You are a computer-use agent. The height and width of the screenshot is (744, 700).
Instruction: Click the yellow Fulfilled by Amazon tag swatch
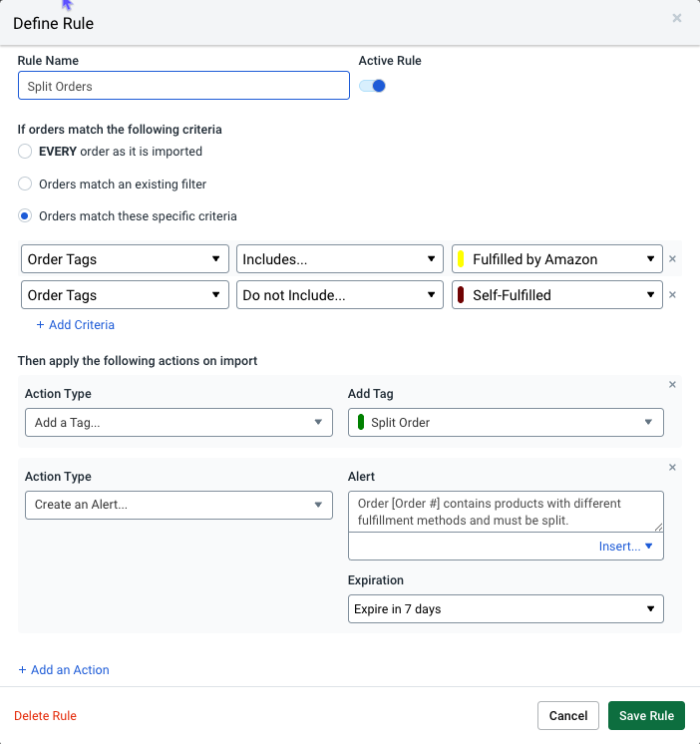461,259
